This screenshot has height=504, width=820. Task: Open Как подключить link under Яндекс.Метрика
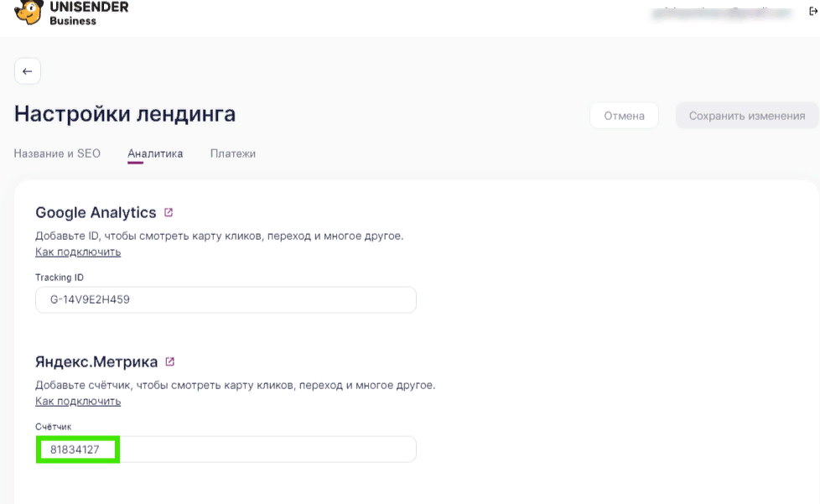(x=78, y=401)
